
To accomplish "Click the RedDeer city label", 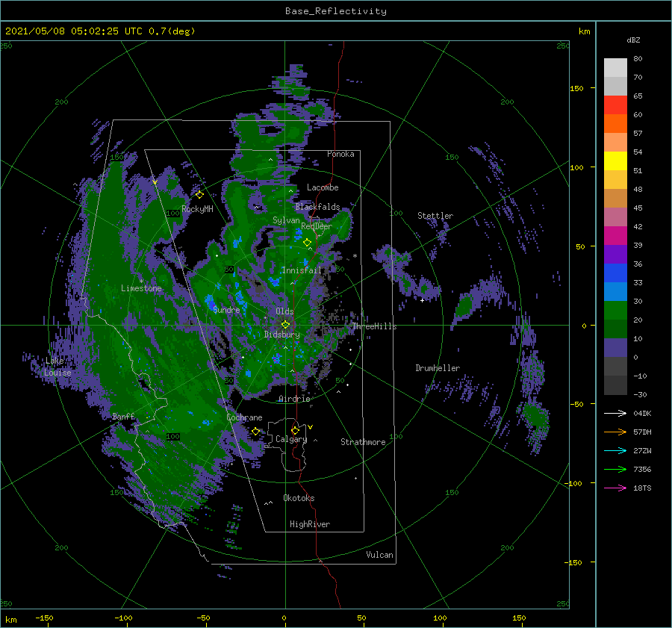I will tap(317, 226).
